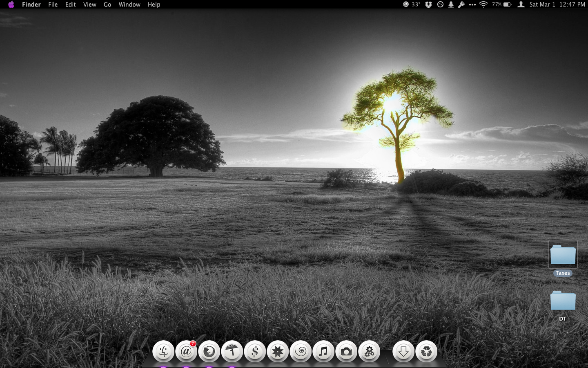Select the DT folder on desktop
The width and height of the screenshot is (588, 368).
point(563,301)
